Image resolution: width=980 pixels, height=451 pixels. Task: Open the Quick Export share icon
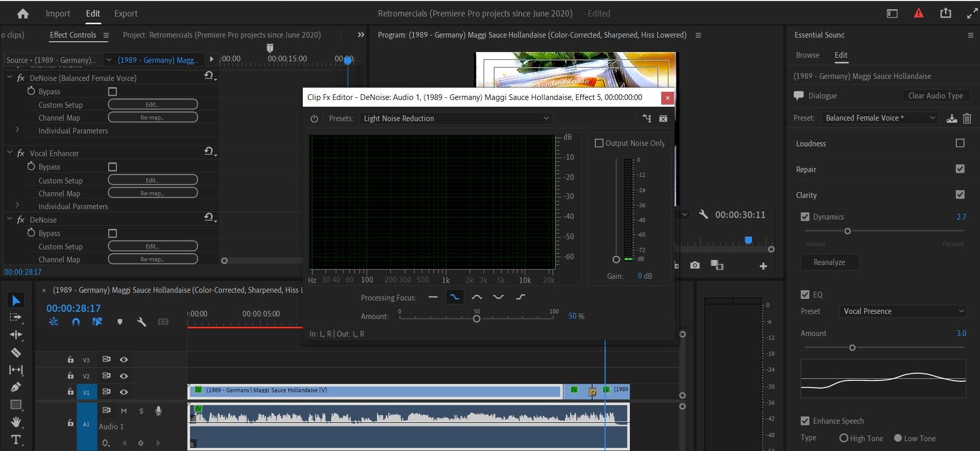coord(946,13)
